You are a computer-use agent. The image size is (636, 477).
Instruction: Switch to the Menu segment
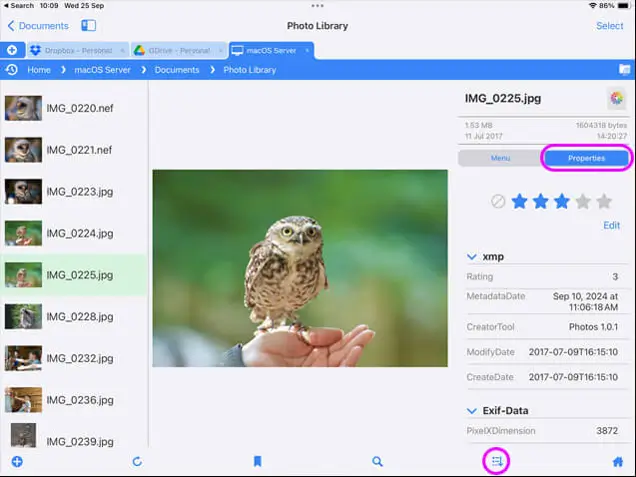point(500,158)
